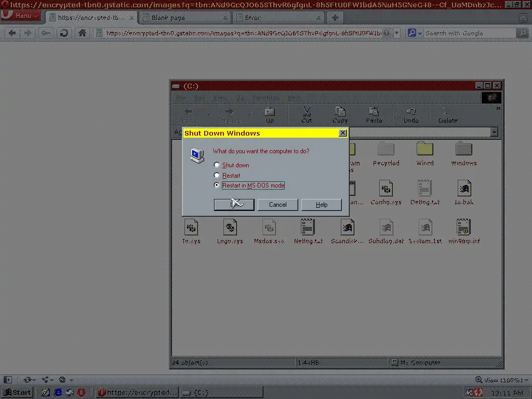The height and width of the screenshot is (399, 532).
Task: Click the Search with Google field
Action: pyautogui.click(x=470, y=33)
